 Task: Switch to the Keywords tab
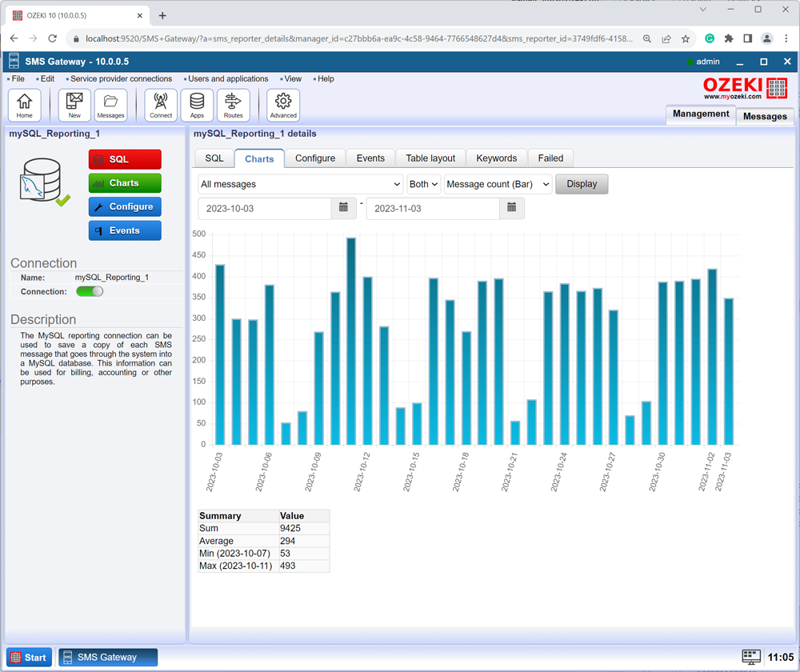[x=497, y=158]
